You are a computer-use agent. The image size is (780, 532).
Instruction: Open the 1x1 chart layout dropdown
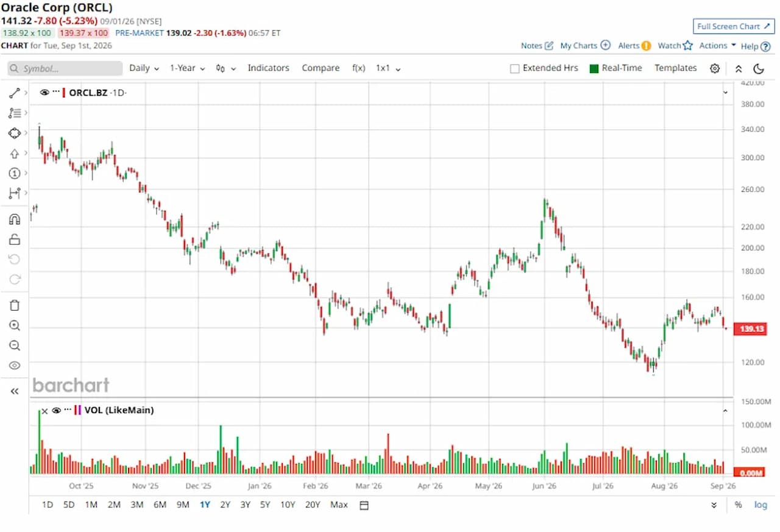coord(388,68)
